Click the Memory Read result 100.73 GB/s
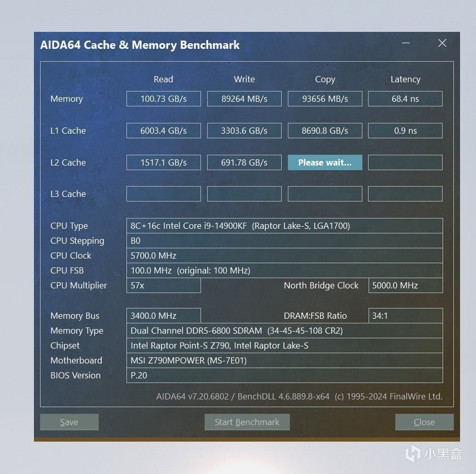 (163, 99)
